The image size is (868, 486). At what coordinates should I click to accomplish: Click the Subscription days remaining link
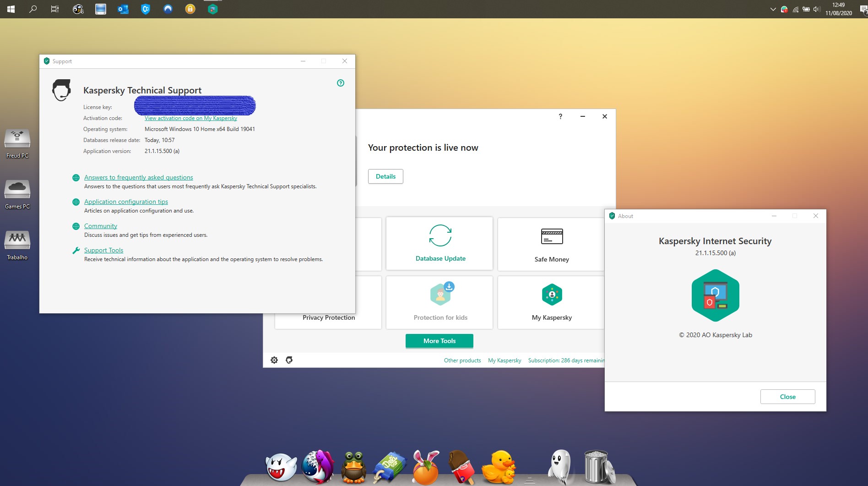(566, 360)
